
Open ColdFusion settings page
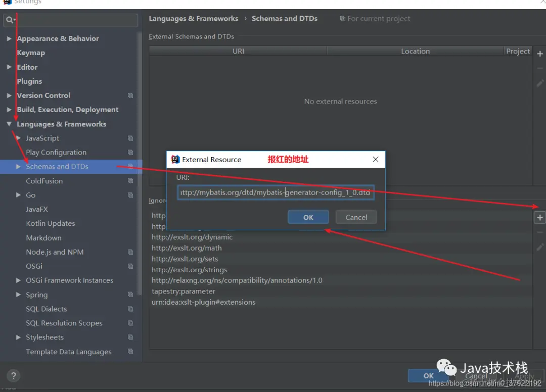44,181
